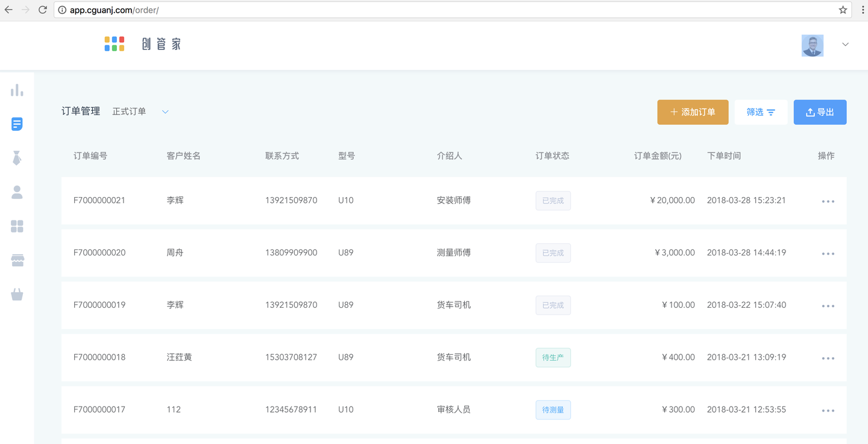This screenshot has width=868, height=444.
Task: Reload the page in the browser
Action: (x=42, y=10)
